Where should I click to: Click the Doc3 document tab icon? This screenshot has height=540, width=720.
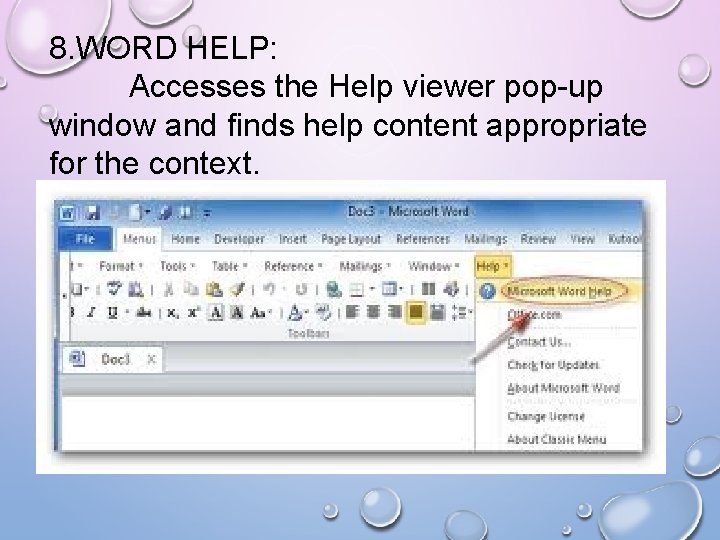(x=77, y=358)
